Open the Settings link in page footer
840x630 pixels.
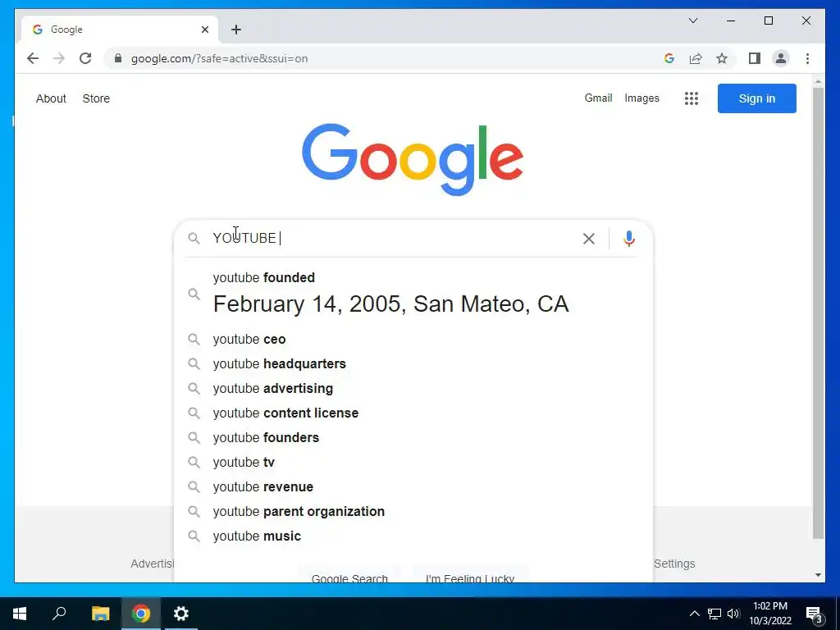pos(674,564)
